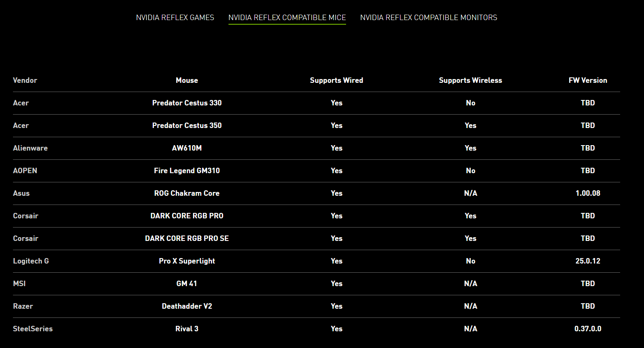
Task: Click wireless 'N/A' in ROG Chakram Core row
Action: click(x=470, y=193)
